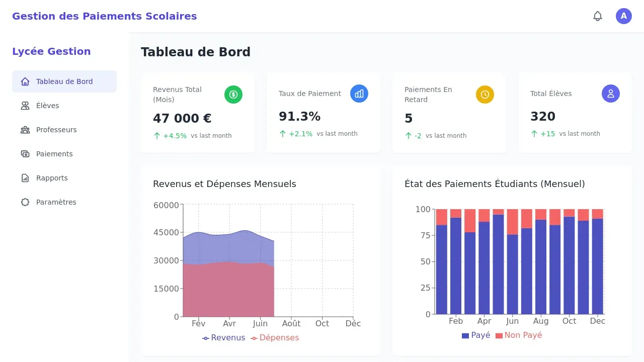Click the green dollar icon on Revenus Total
Viewport: 644px width, 362px height.
coord(233,94)
